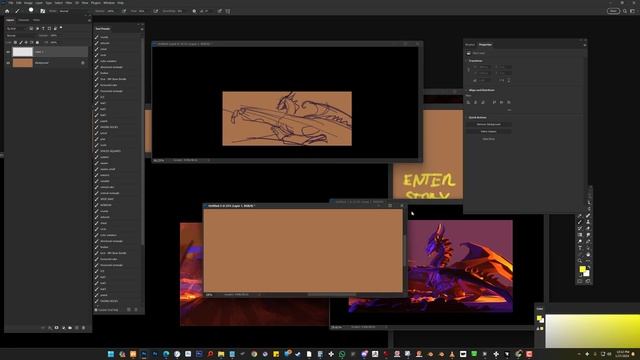This screenshot has height=360, width=640.
Task: Select the Eyedropper tool
Action: click(580, 216)
